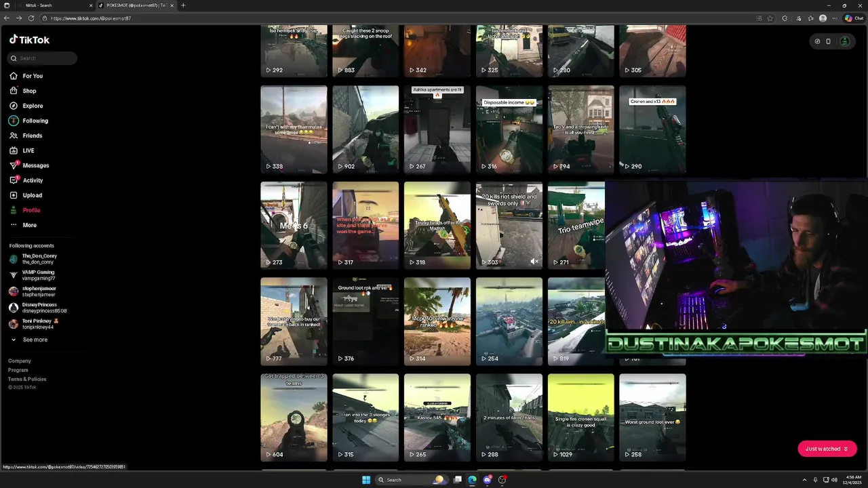Open the Ashika apartments are lit video

(x=437, y=129)
